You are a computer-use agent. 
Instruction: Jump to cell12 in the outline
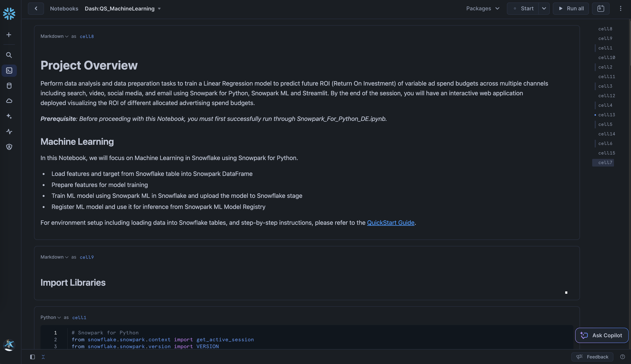[x=607, y=95]
